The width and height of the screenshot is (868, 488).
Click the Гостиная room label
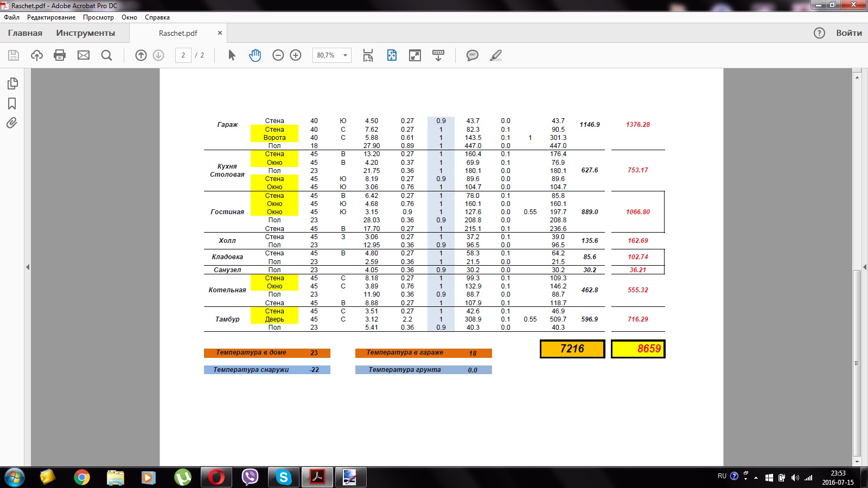click(x=227, y=212)
